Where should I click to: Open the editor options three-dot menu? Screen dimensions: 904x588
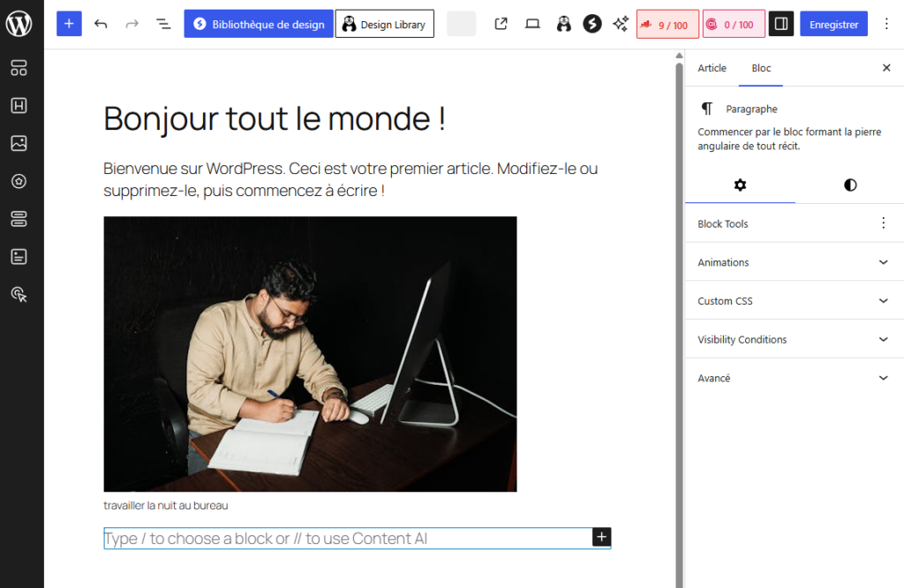[886, 24]
